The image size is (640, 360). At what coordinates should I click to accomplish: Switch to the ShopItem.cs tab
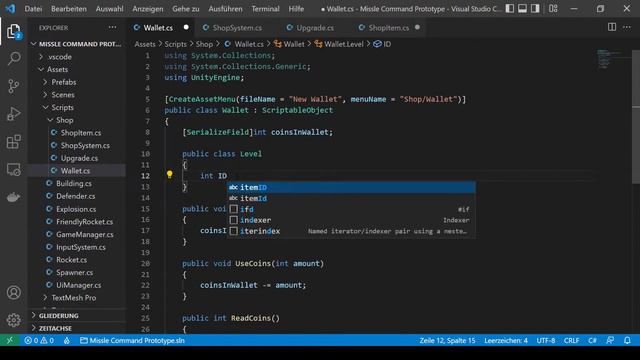click(384, 27)
